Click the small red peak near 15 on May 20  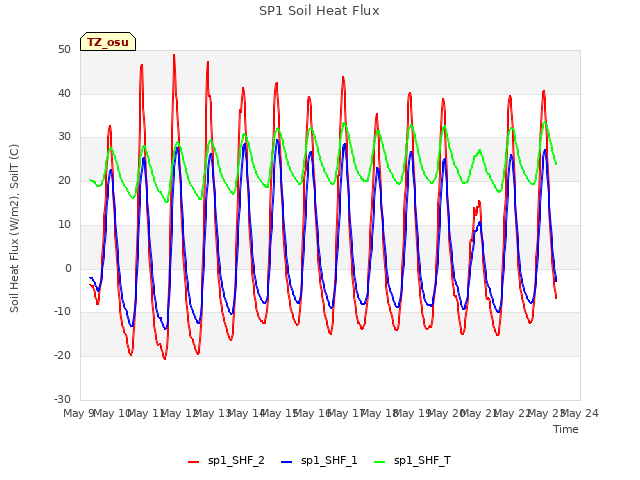(479, 201)
